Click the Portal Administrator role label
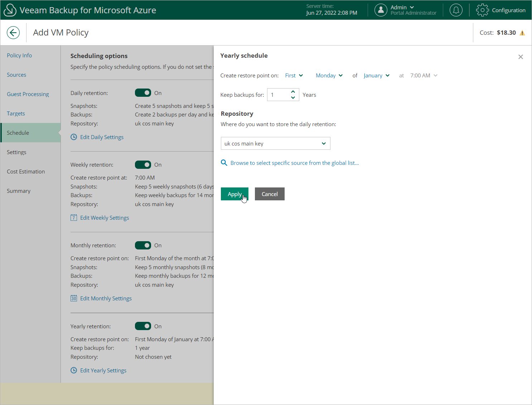This screenshot has height=405, width=532. click(413, 13)
